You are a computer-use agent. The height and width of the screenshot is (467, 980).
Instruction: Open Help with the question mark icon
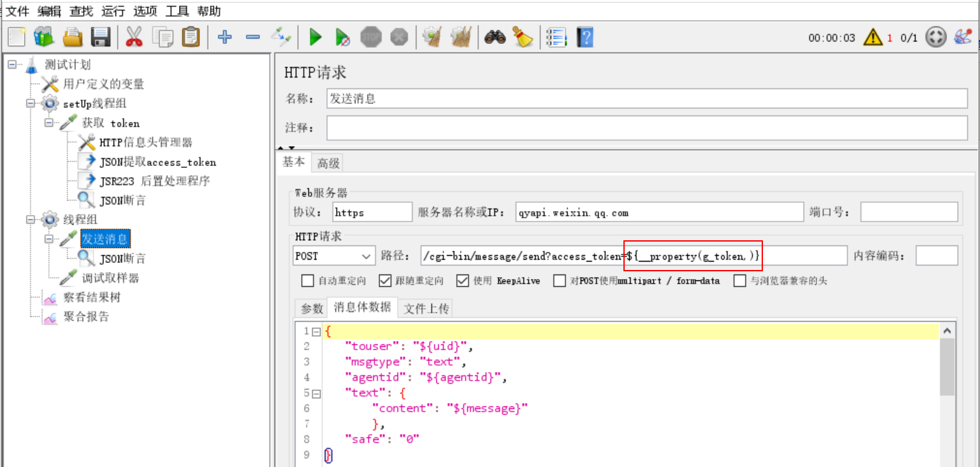tap(585, 37)
